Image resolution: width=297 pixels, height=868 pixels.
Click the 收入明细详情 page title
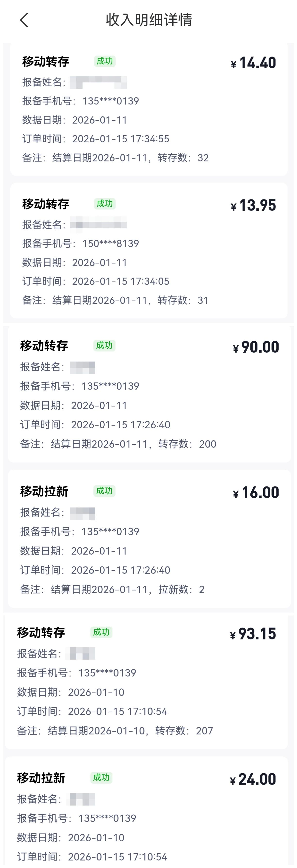click(x=149, y=20)
